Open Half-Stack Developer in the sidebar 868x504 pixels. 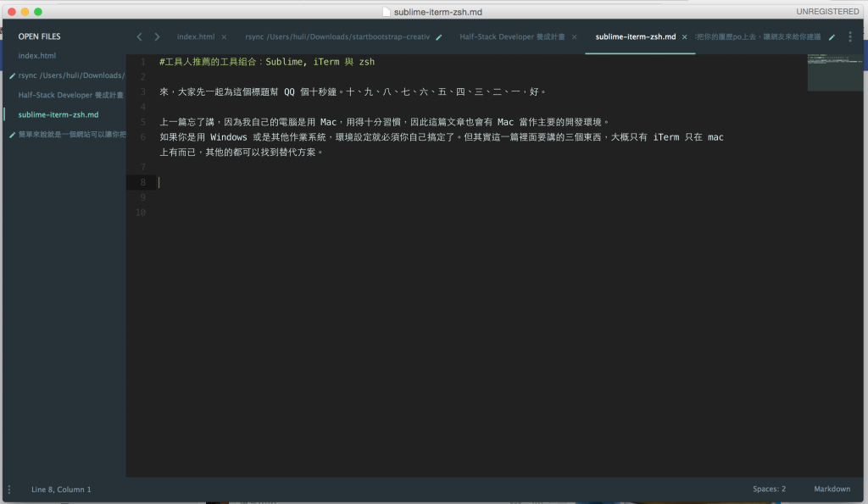coord(71,95)
